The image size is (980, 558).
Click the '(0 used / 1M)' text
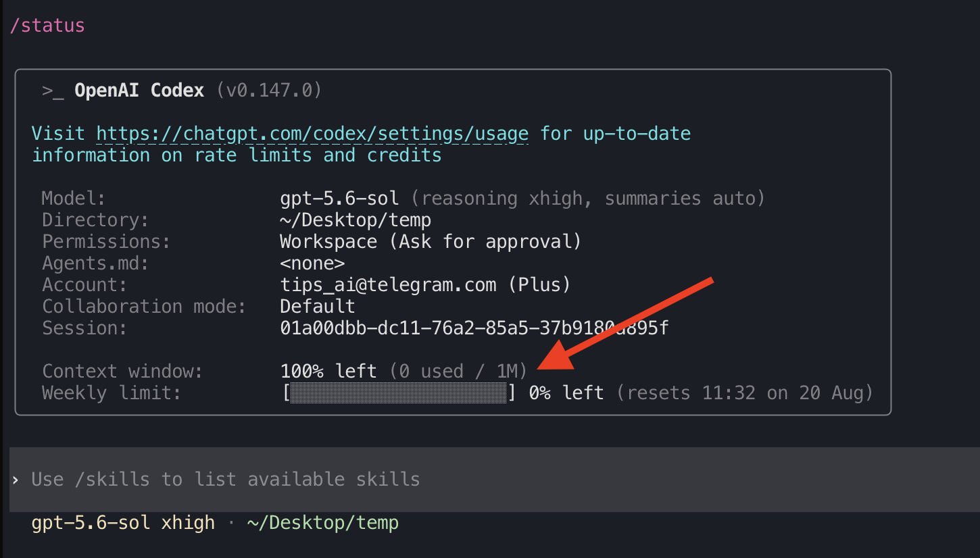(458, 372)
